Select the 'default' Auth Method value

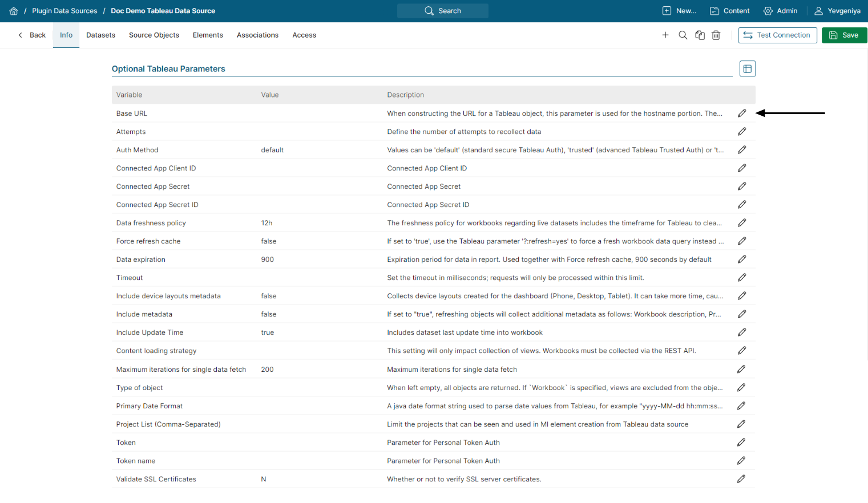coord(272,150)
